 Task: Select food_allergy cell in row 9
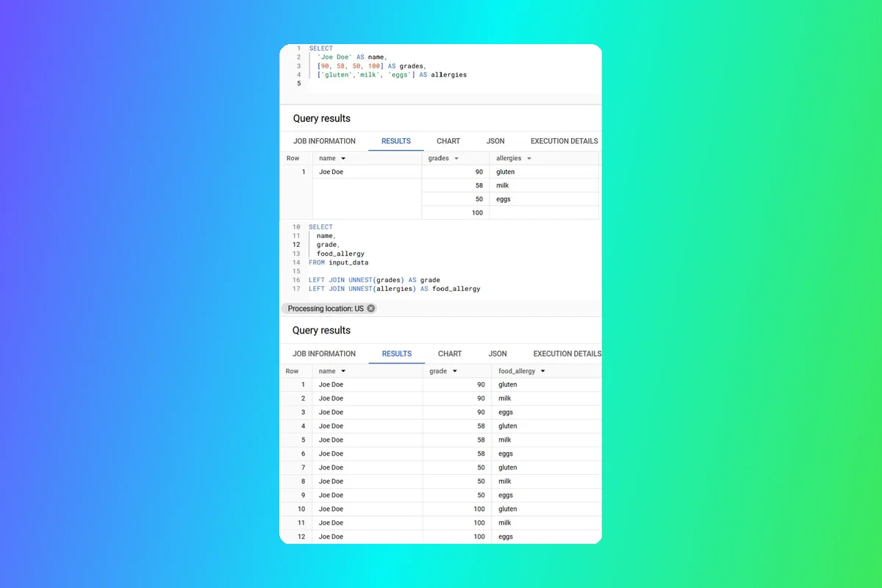(547, 495)
